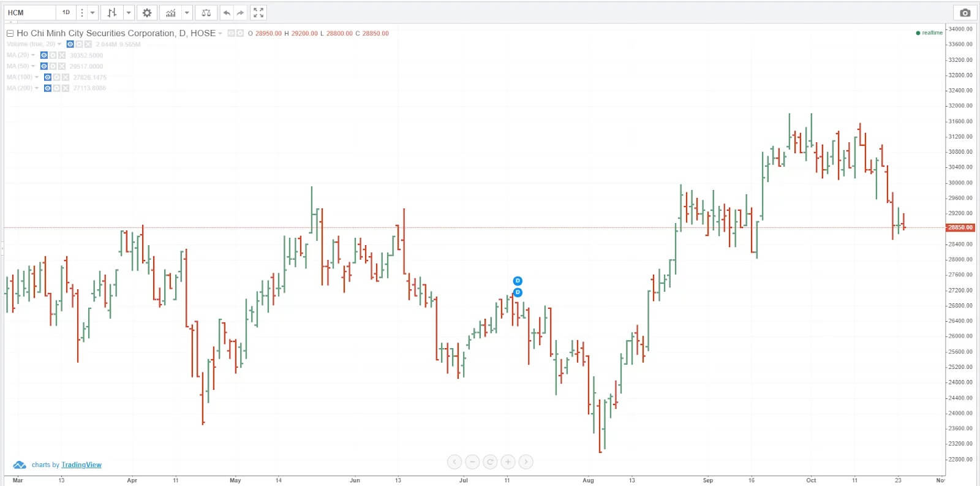Remove the MA (100) indicator
This screenshot has height=486, width=980.
pos(66,77)
